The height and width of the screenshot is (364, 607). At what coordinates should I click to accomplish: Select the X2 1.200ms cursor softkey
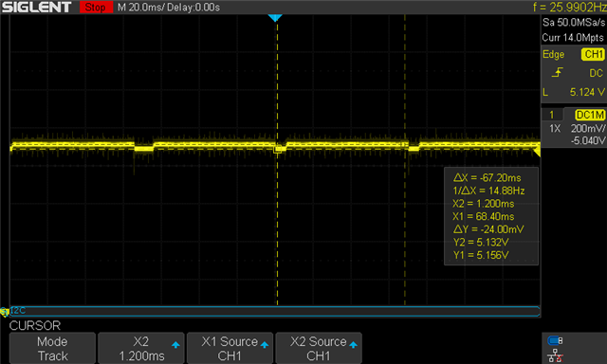141,348
